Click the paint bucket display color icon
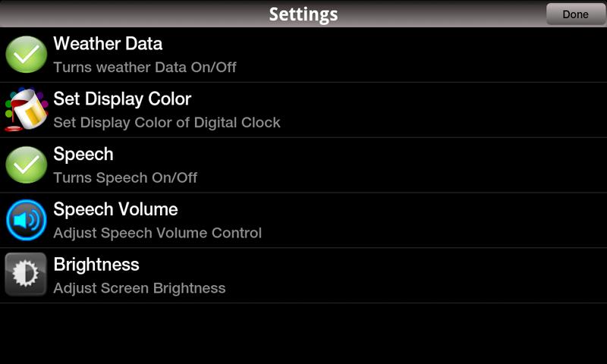 (x=27, y=110)
